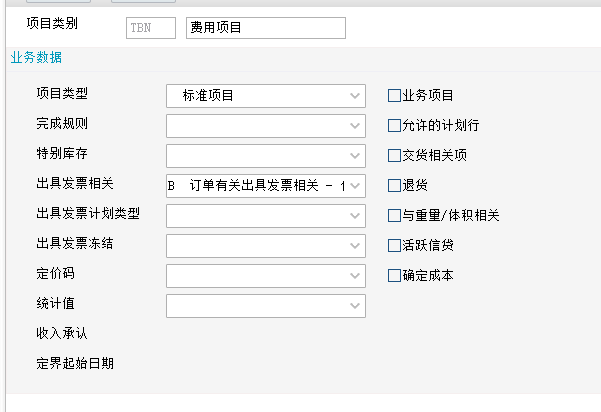The image size is (601, 412).
Task: Enable the 允许的计划行 checkbox
Action: [394, 125]
